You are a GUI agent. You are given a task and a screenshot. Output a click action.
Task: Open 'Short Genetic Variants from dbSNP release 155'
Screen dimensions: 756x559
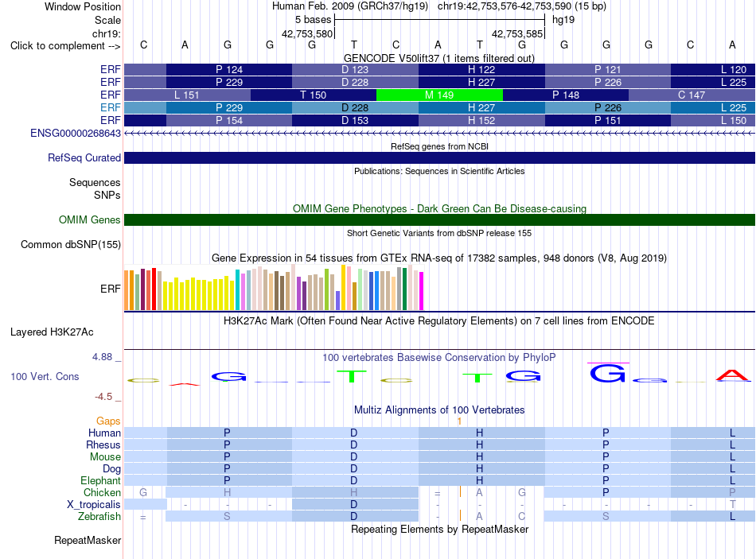tap(439, 233)
